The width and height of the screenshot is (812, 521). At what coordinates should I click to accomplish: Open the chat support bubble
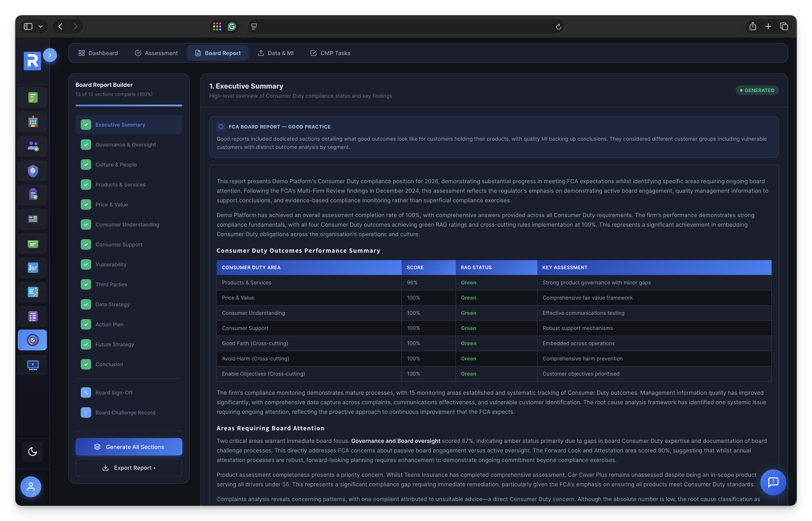click(773, 482)
